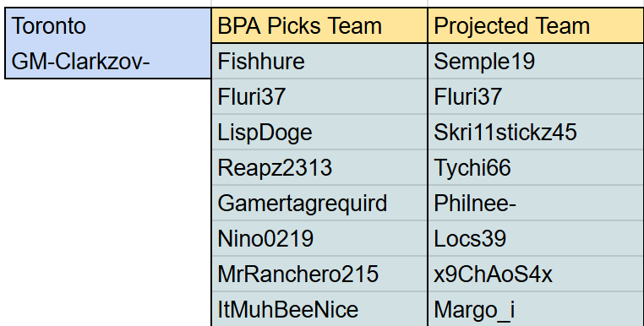Click the Nino0219 cell
The image size is (644, 326).
(x=319, y=238)
